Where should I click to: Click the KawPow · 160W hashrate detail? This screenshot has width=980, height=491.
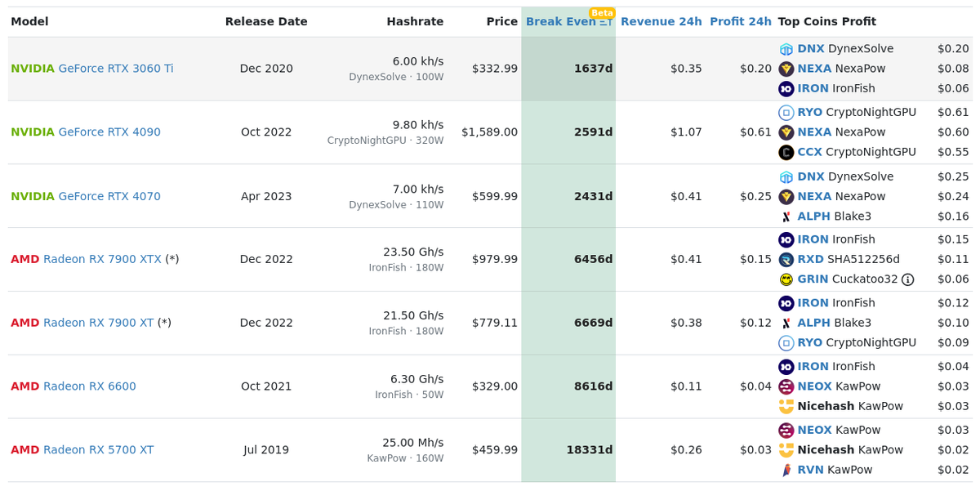pos(405,458)
